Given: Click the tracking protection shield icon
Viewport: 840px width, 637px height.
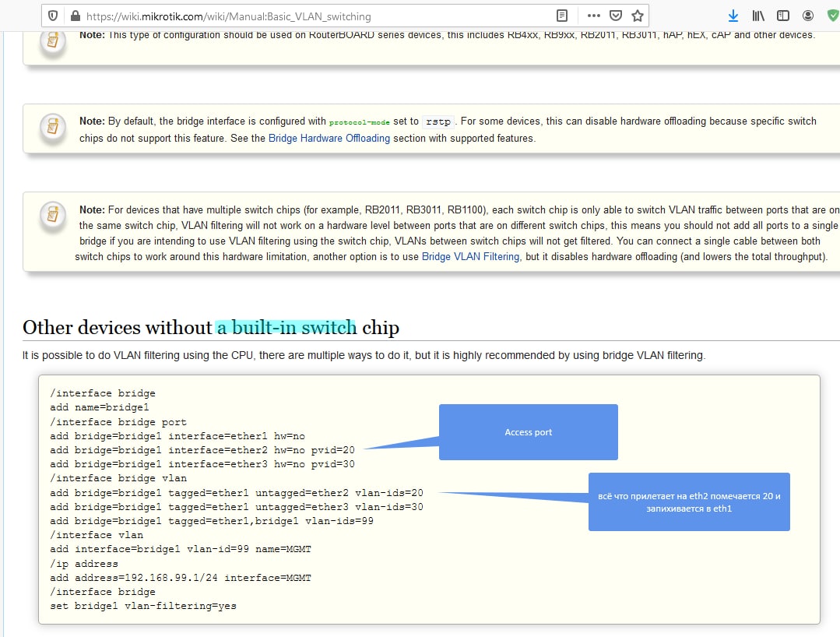Looking at the screenshot, I should click(52, 16).
